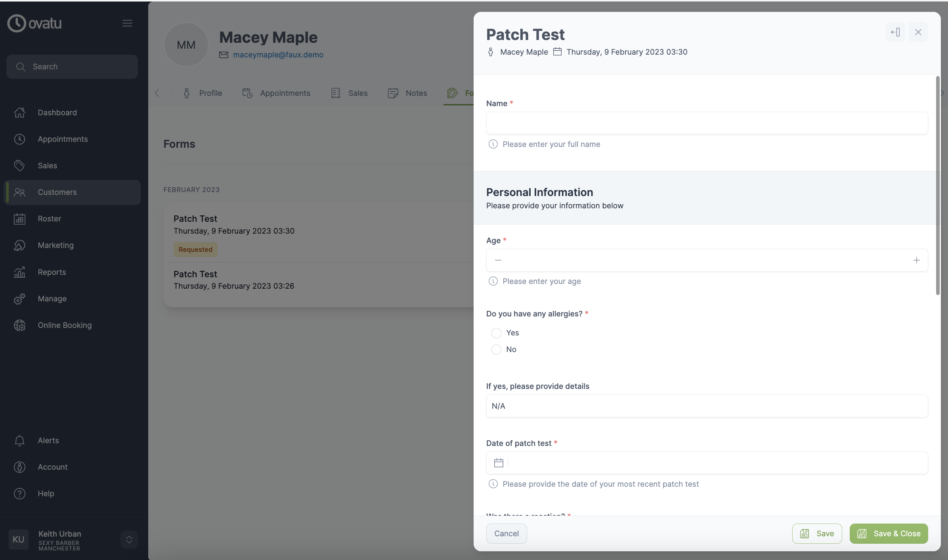Viewport: 948px width, 560px height.
Task: Open the maceymaple@faux.demo email link
Action: pos(278,55)
